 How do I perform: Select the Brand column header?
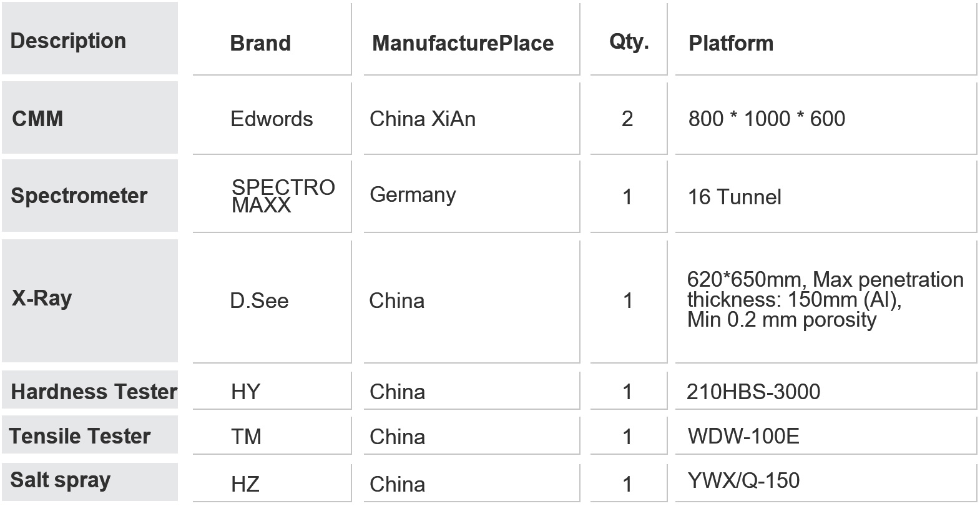(260, 43)
